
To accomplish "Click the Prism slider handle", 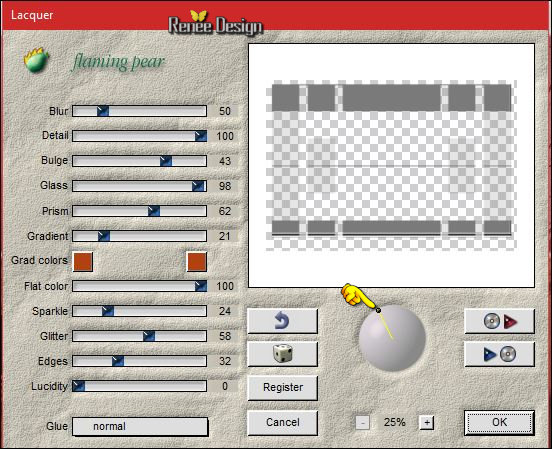I will click(154, 211).
